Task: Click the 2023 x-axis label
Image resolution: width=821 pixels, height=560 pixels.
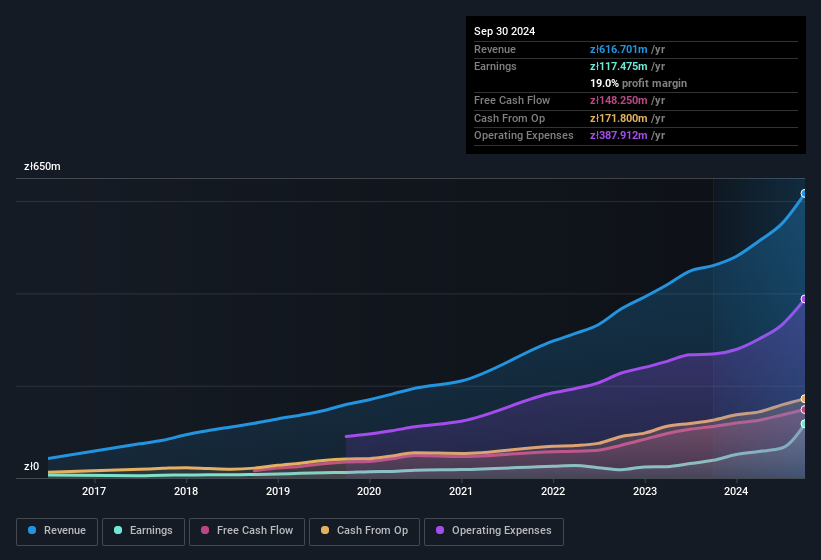Action: [645, 491]
